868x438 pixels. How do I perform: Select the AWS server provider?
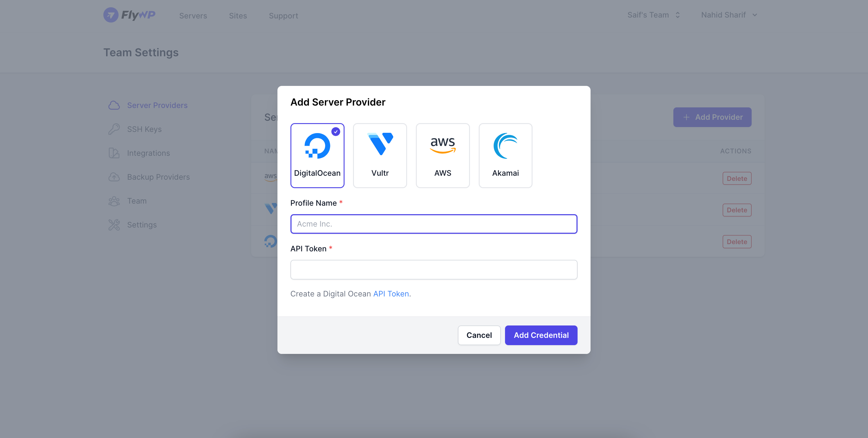tap(443, 155)
